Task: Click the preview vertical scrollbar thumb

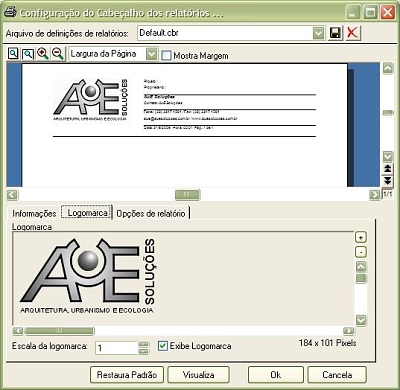Action: [388, 113]
